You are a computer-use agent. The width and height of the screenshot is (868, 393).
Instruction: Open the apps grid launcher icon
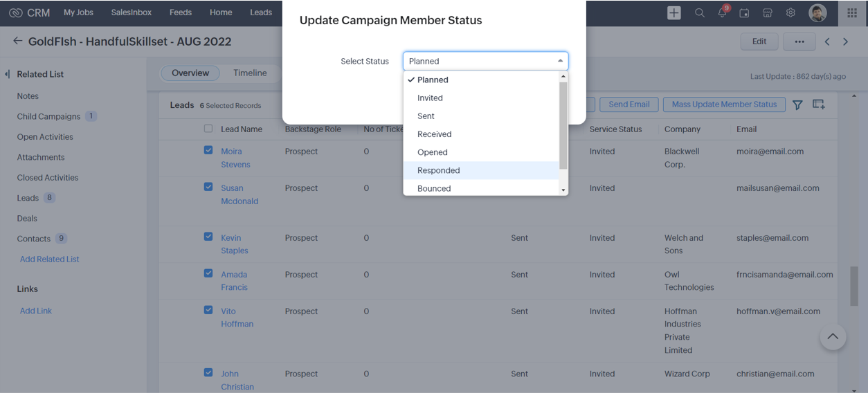[852, 12]
